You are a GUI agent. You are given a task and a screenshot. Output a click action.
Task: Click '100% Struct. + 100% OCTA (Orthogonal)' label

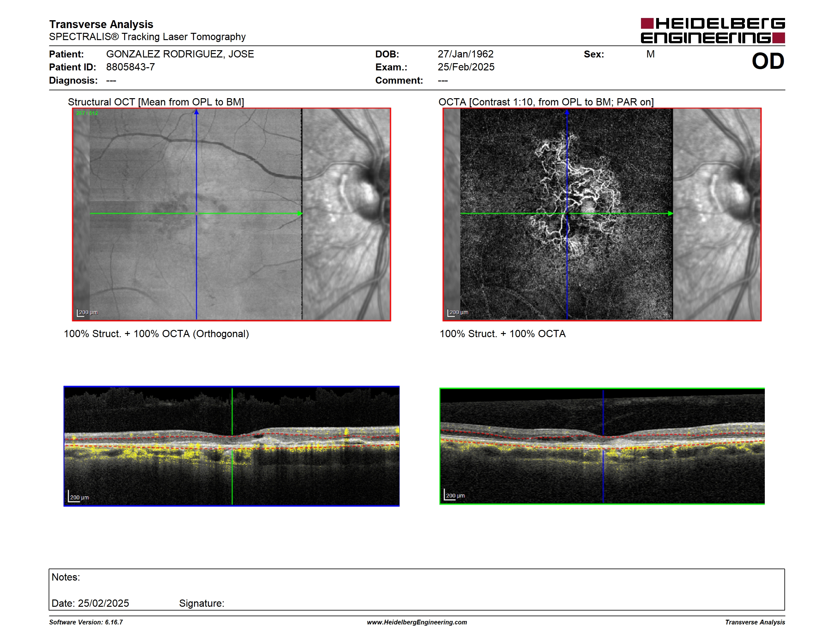click(156, 334)
